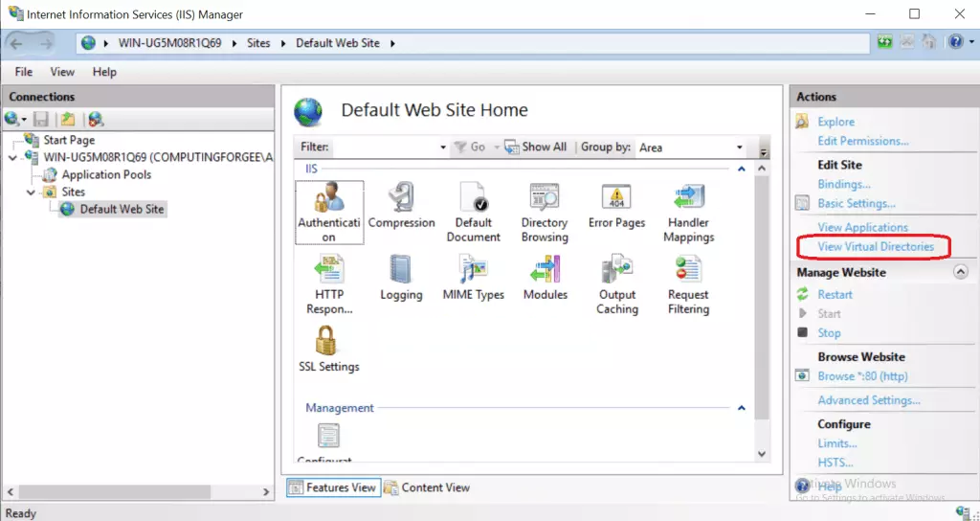Screen dimensions: 980x521
Task: Open HSTS link under Configure
Action: pyautogui.click(x=835, y=463)
